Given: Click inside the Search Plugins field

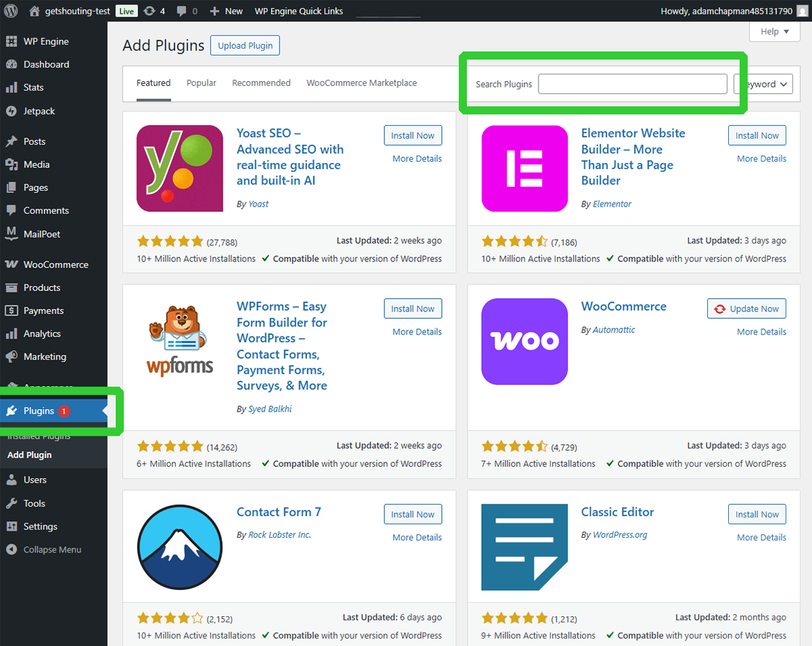Looking at the screenshot, I should tap(632, 83).
